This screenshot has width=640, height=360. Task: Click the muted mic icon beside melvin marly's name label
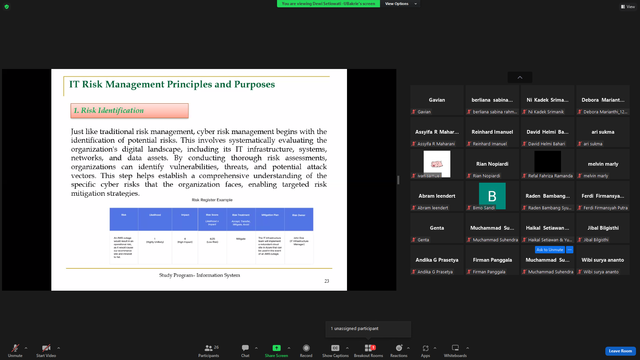coord(580,176)
